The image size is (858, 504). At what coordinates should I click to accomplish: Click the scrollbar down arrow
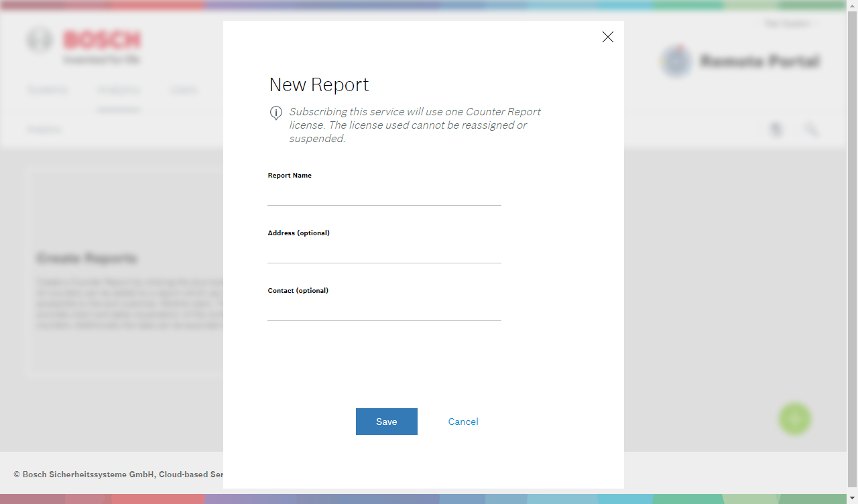[853, 499]
